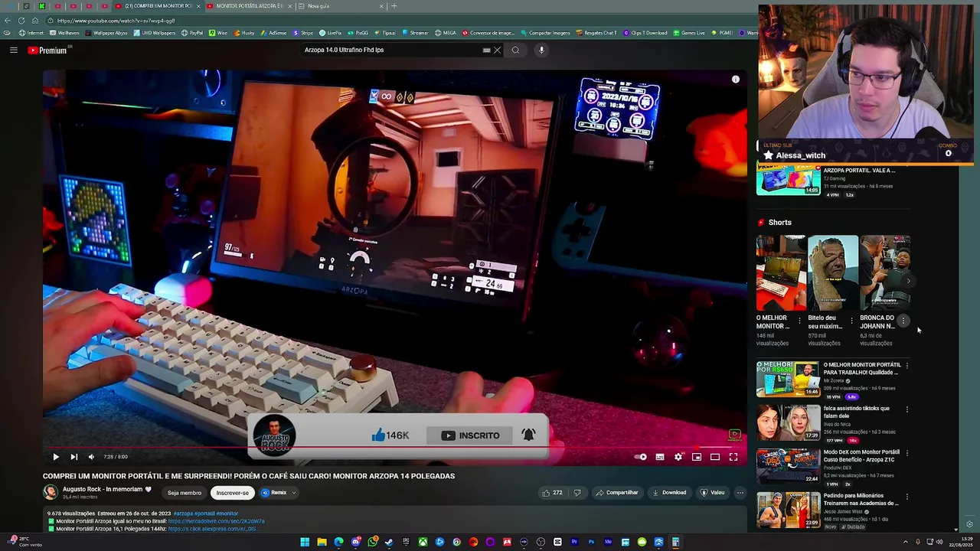Open the mercadolivre.com product link
The image size is (980, 551).
(216, 521)
